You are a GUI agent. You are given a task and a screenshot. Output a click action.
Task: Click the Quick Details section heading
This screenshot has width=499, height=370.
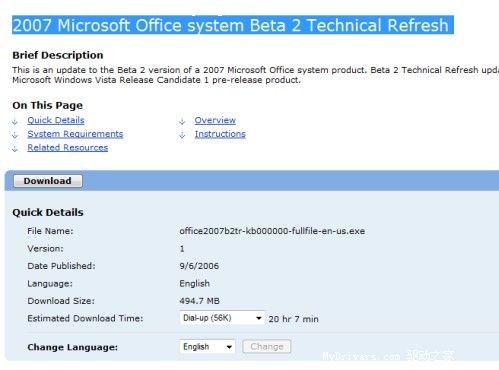pyautogui.click(x=48, y=212)
